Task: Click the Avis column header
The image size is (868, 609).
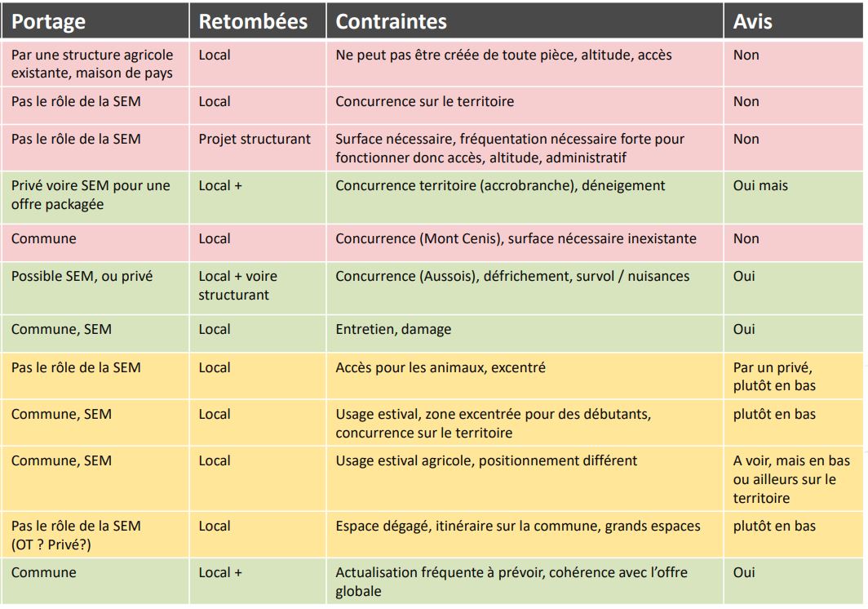Action: point(793,21)
